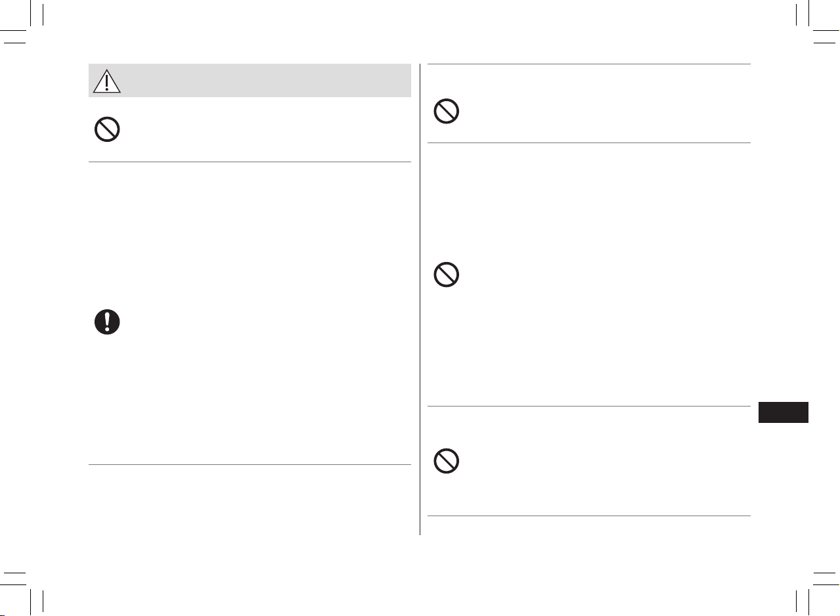
Task: Select the lowest prohibition icon in right column
Action: (447, 462)
